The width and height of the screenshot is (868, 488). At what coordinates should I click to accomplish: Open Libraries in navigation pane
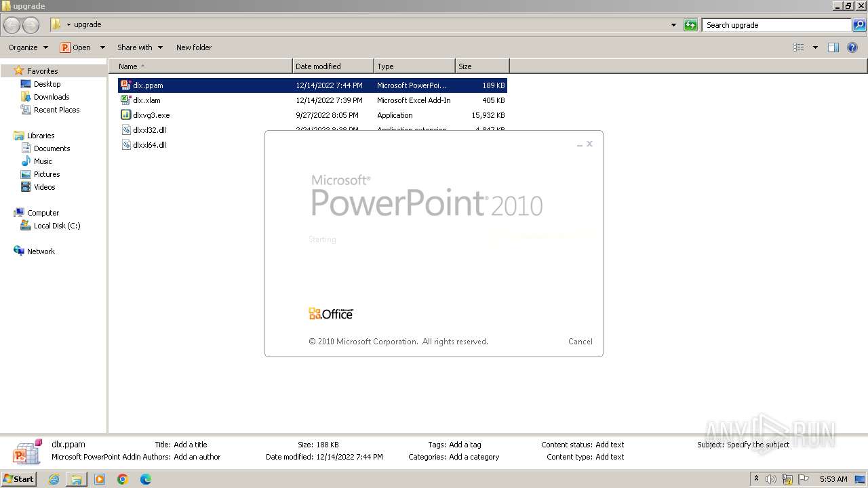click(x=41, y=136)
